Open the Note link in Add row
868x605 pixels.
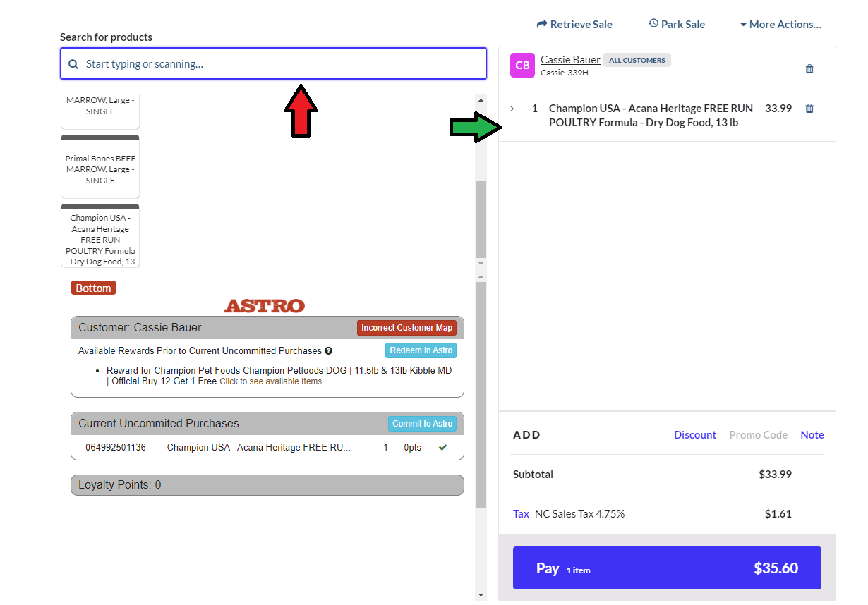click(x=812, y=435)
